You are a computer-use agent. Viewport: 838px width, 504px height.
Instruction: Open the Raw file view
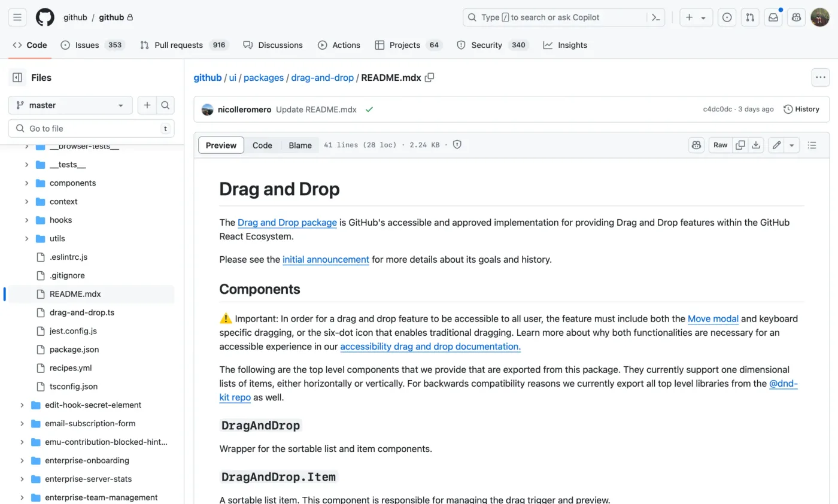(721, 145)
